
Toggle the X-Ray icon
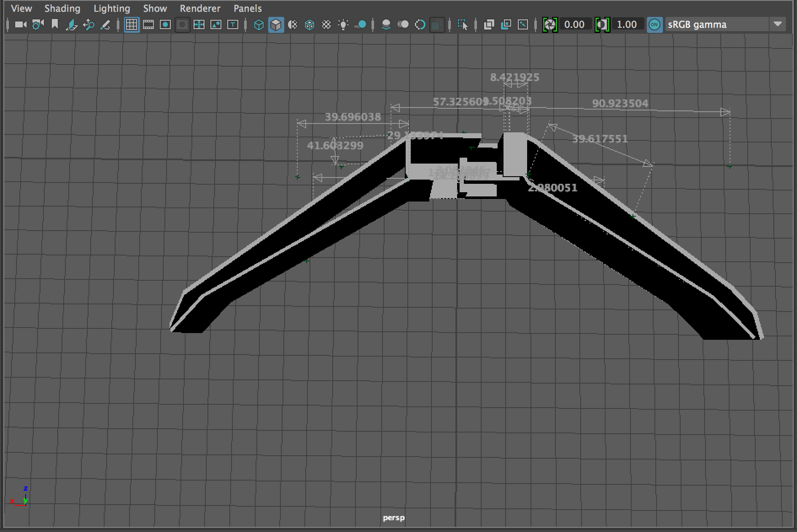point(489,25)
